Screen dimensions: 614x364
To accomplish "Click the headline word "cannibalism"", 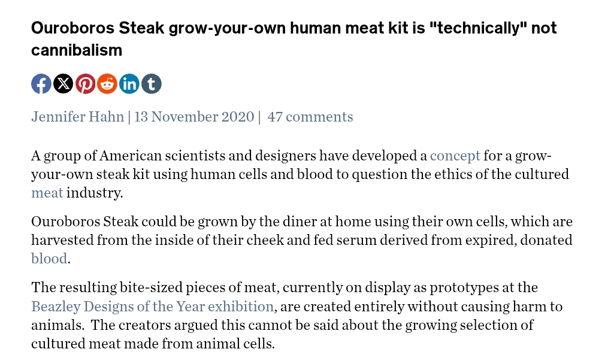I will click(x=77, y=50).
